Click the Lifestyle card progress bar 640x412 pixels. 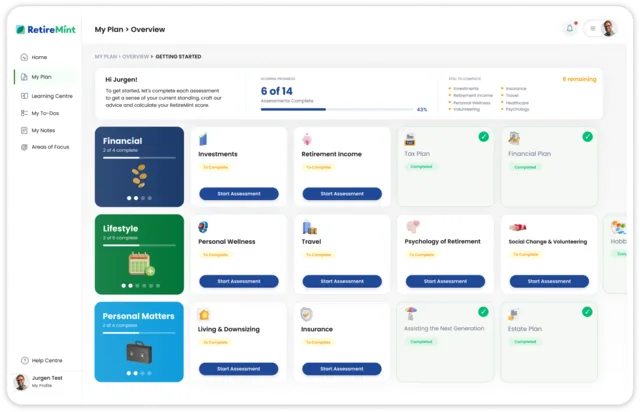point(139,245)
